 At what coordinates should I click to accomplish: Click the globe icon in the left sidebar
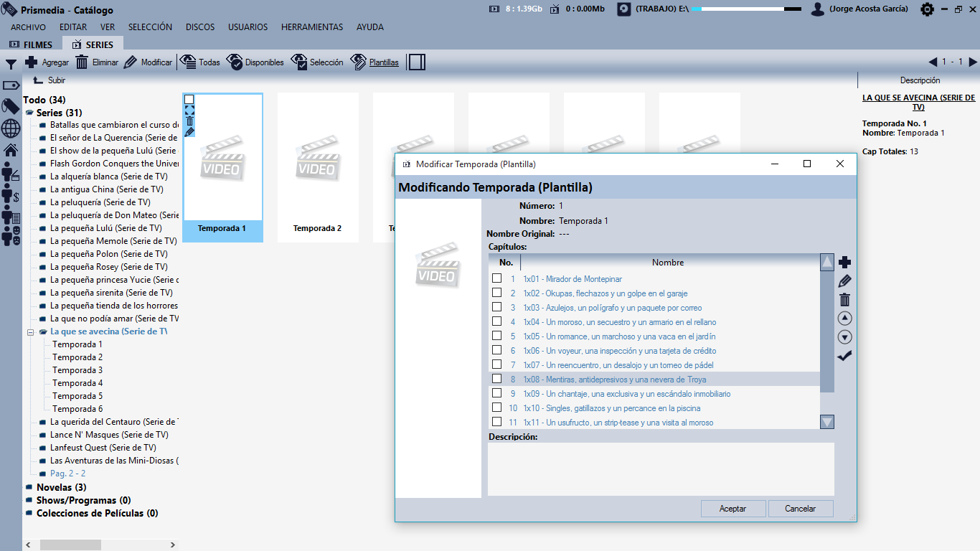(x=11, y=128)
